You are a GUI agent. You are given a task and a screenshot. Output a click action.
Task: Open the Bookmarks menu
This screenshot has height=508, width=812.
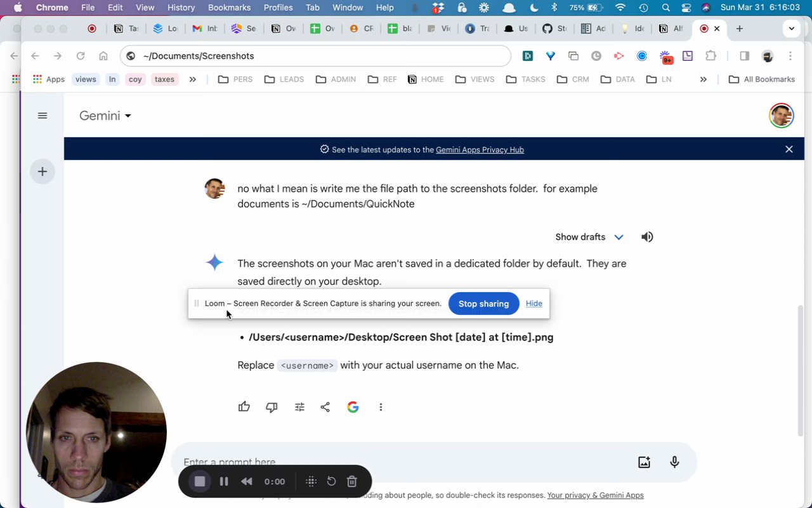(x=230, y=8)
